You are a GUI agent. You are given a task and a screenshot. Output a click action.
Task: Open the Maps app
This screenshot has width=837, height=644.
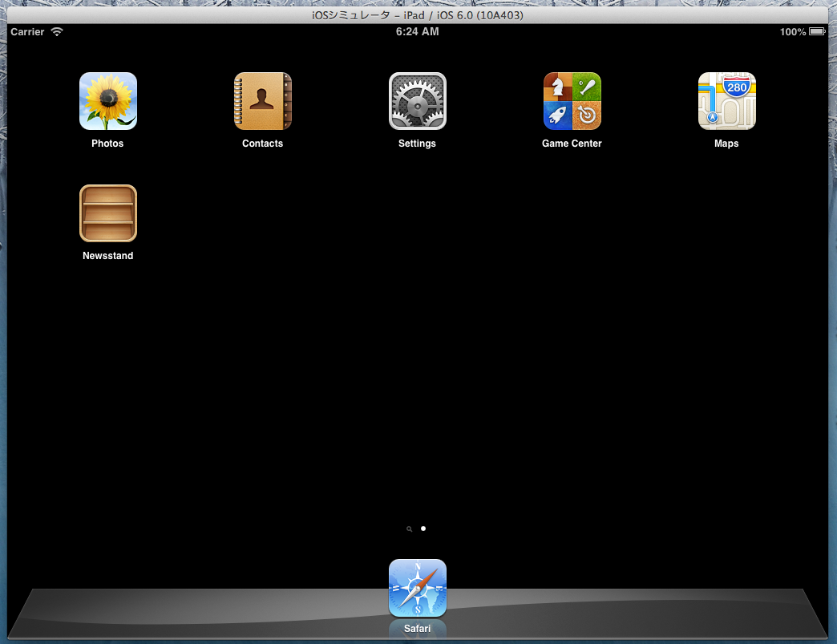[727, 101]
